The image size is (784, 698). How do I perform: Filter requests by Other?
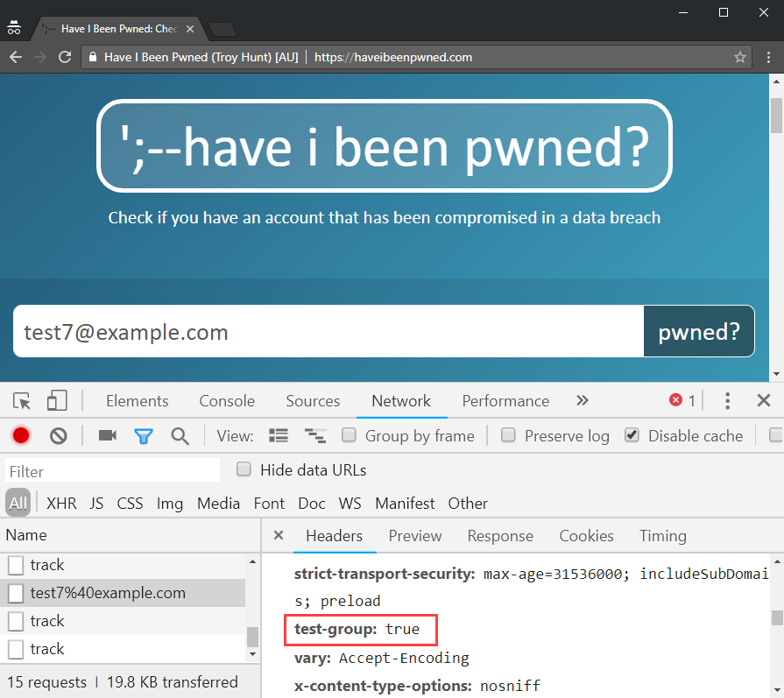coord(468,504)
